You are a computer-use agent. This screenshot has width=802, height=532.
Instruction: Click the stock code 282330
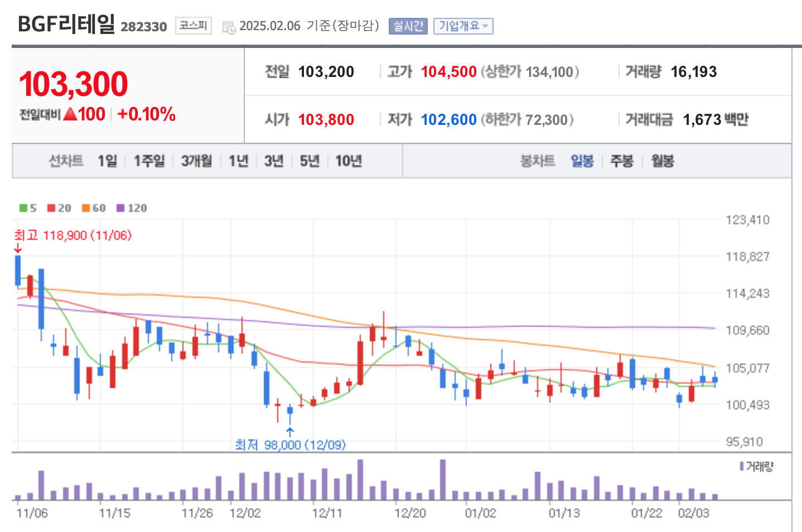click(144, 27)
